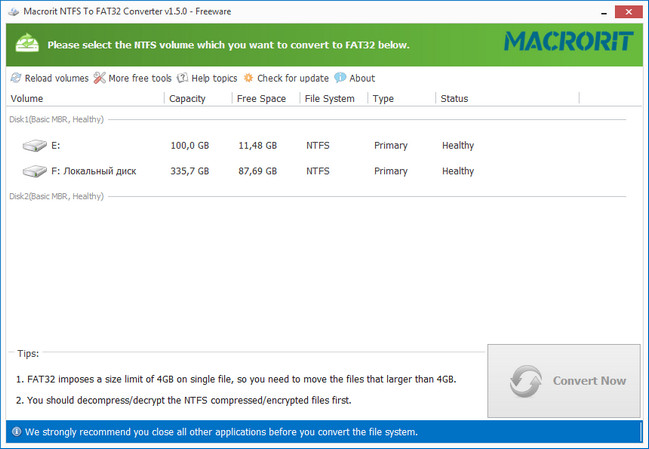Sort by Free Space column header

(261, 99)
